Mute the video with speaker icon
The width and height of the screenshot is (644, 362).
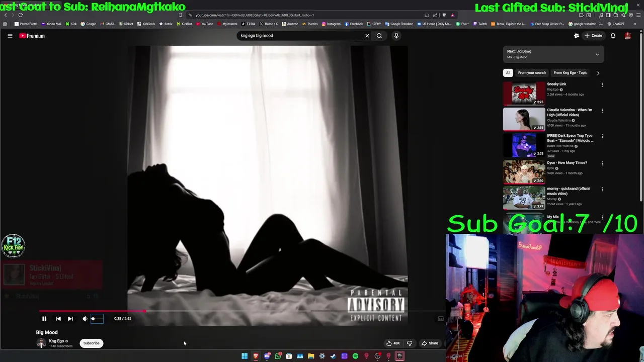pyautogui.click(x=85, y=318)
